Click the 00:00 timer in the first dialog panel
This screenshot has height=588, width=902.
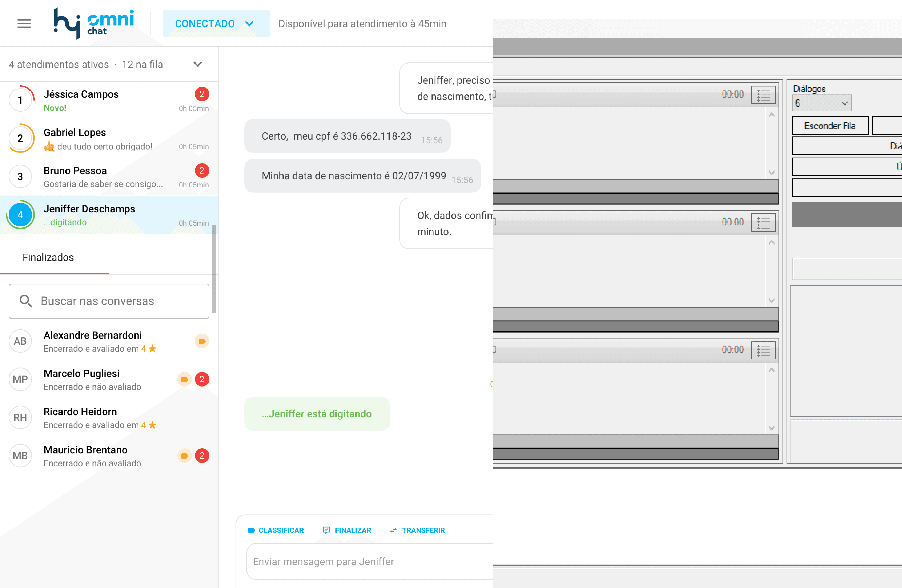point(733,94)
